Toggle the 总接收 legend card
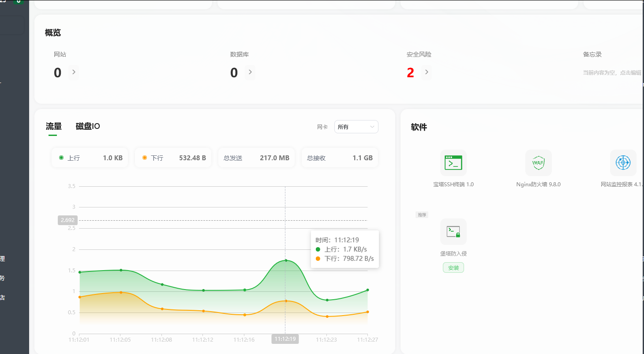Viewport: 644px width, 354px height. point(340,158)
